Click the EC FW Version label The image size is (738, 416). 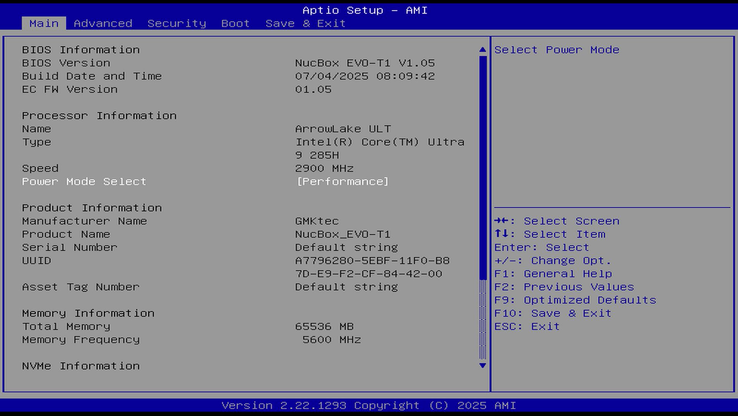(x=70, y=89)
